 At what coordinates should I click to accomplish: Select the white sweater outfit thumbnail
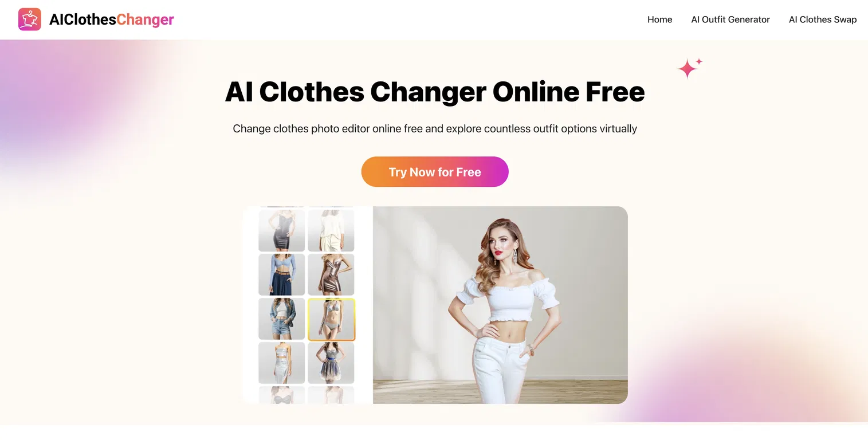(331, 230)
